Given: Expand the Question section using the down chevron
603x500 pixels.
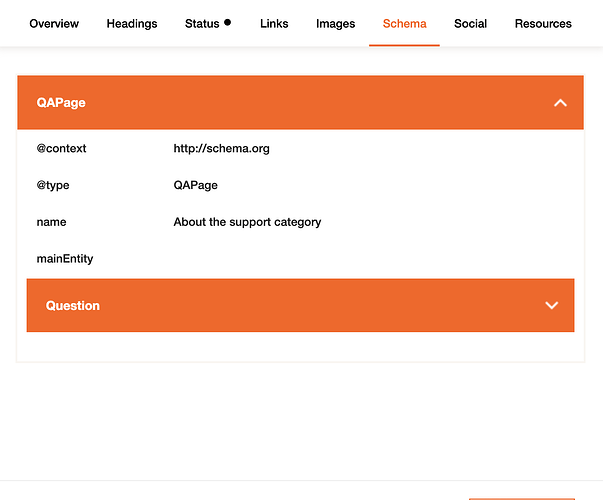Looking at the screenshot, I should 551,305.
